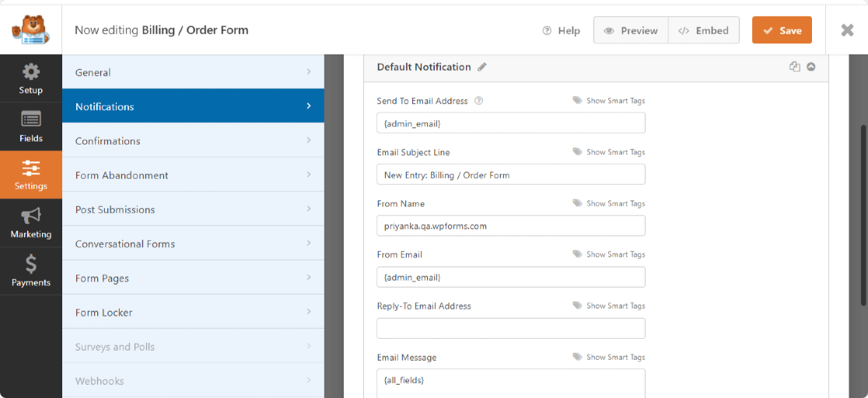
Task: Open Surveys and Polls settings section
Action: tap(193, 347)
